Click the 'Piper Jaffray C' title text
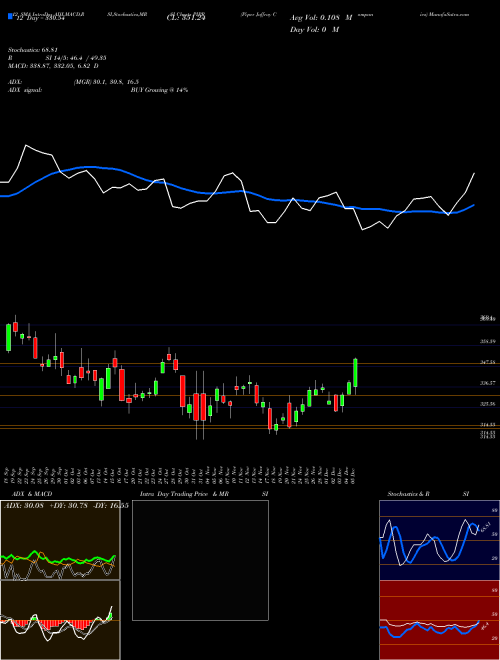The image size is (500, 660). click(258, 14)
